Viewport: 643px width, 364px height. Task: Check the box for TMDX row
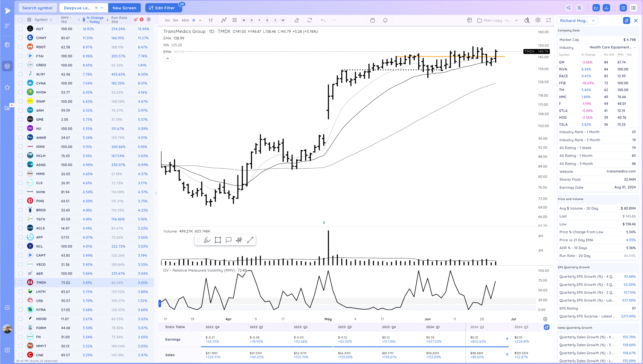(21, 283)
